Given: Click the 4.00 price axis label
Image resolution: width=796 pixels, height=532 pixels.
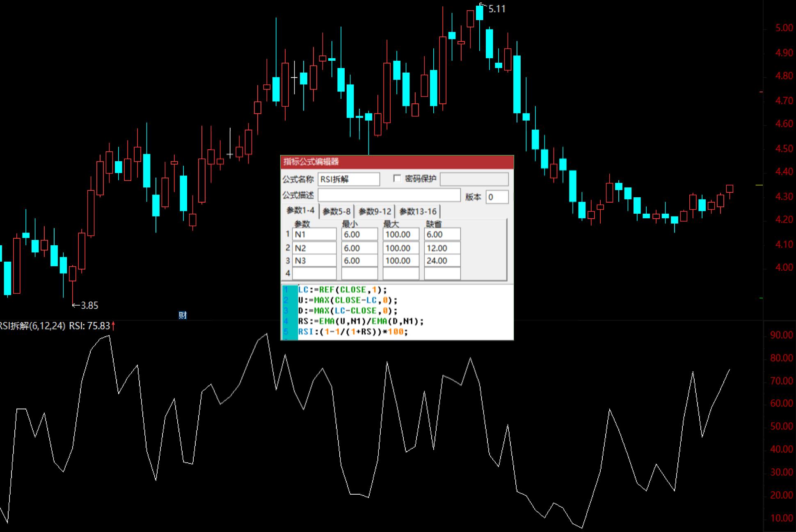Looking at the screenshot, I should [x=784, y=268].
